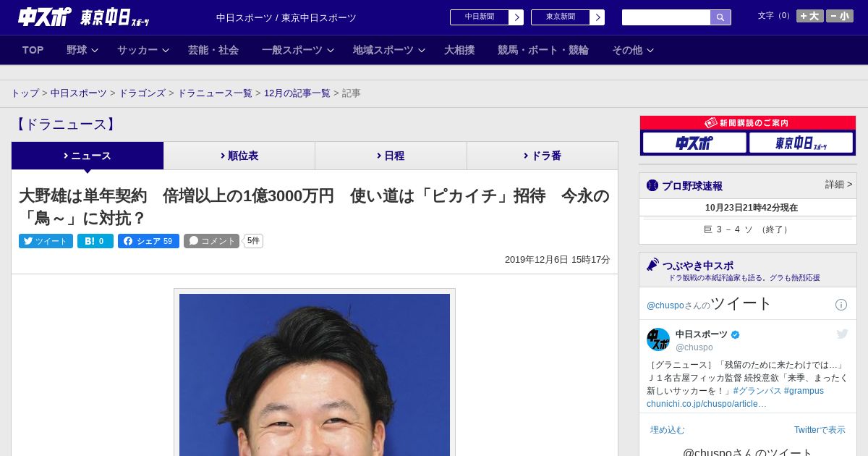Screen dimensions: 868x456
Task: Open 芸能・社会 section
Action: (x=213, y=50)
